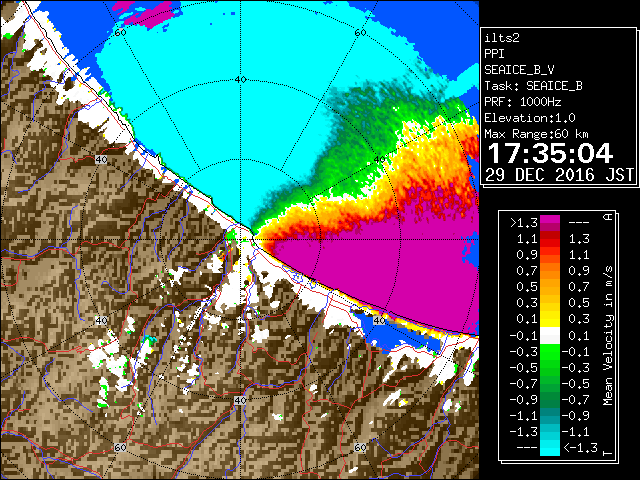Click the radar name ilts2
This screenshot has width=640, height=480.
click(x=502, y=38)
